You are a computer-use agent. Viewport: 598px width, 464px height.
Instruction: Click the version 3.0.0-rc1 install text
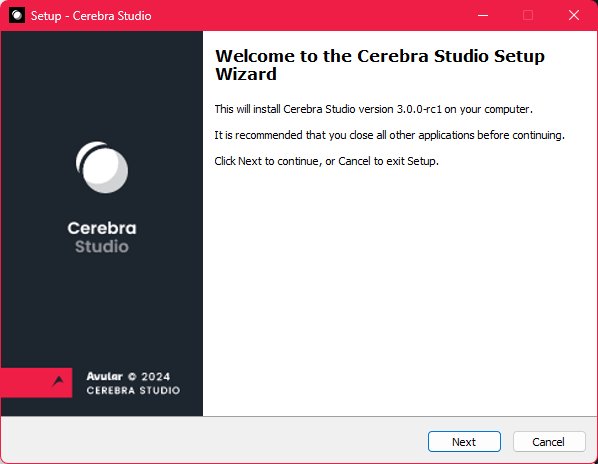[373, 109]
